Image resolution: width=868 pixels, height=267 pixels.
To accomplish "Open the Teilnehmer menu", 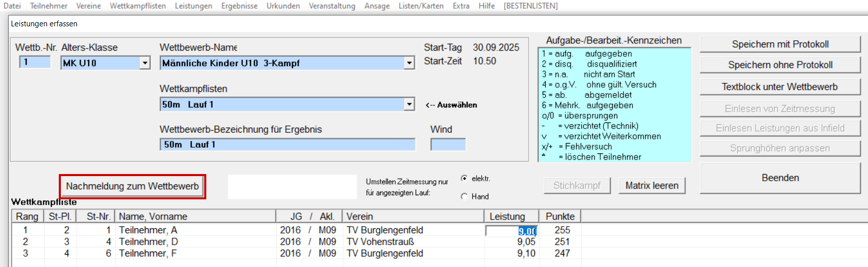I will click(48, 6).
